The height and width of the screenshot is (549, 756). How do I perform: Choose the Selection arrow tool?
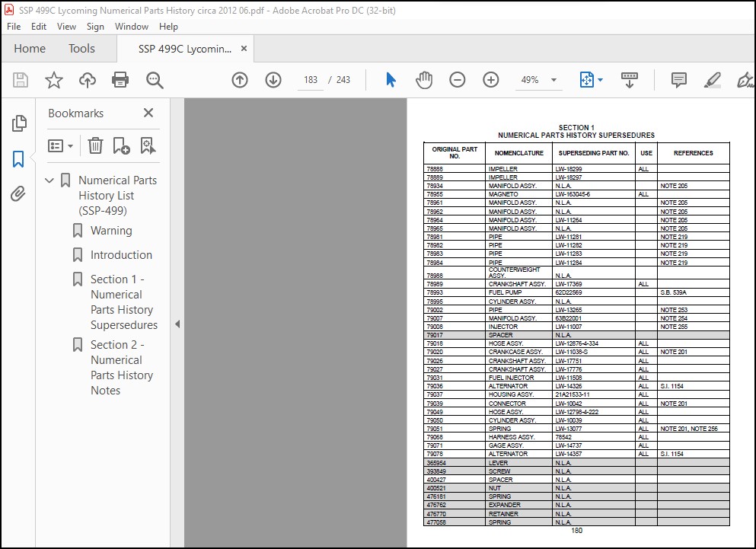391,80
